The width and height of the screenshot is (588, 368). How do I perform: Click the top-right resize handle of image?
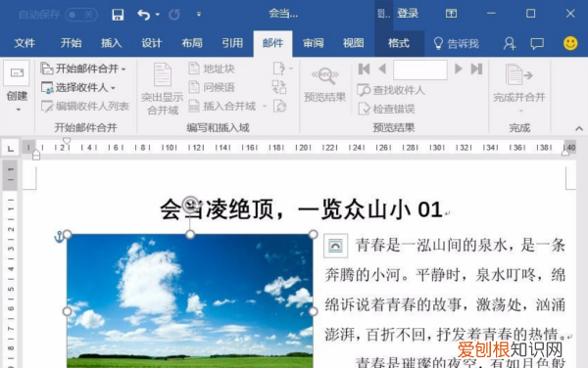pos(314,235)
